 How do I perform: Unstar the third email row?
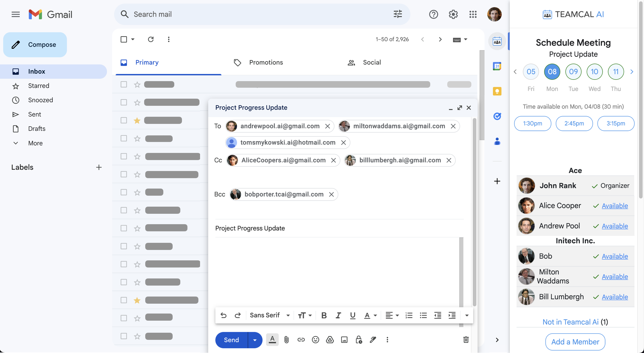click(137, 120)
